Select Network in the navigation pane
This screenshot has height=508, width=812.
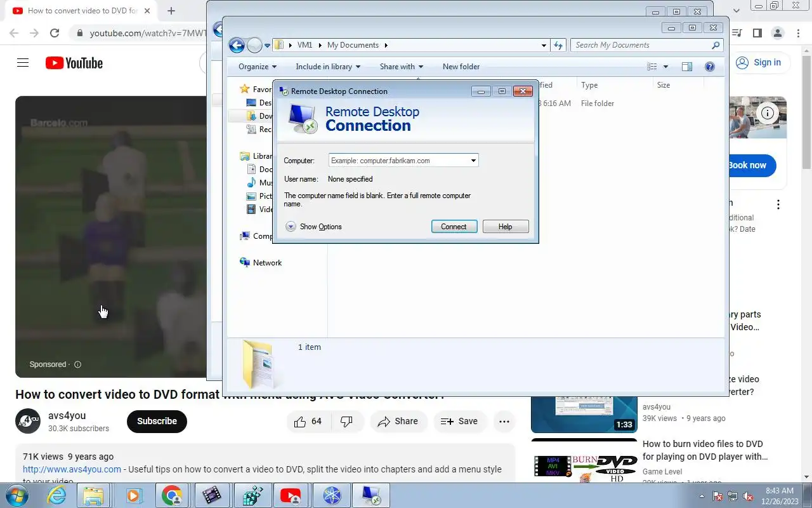[x=267, y=263]
